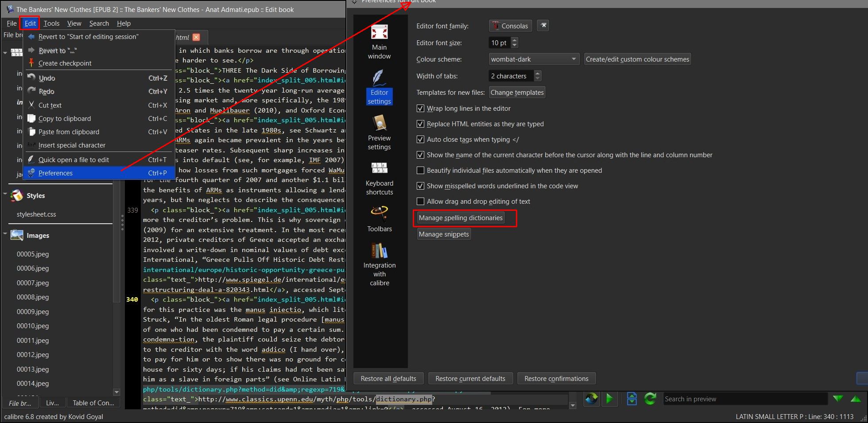Collapse the Text section in file browser

5,53
